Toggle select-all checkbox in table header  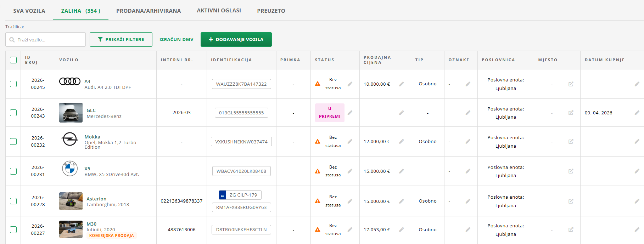coord(13,60)
